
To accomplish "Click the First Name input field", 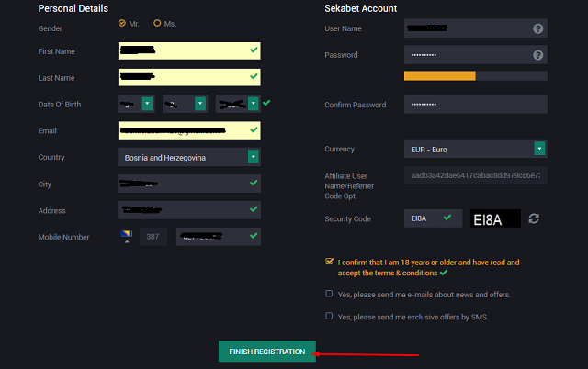I will tap(189, 50).
